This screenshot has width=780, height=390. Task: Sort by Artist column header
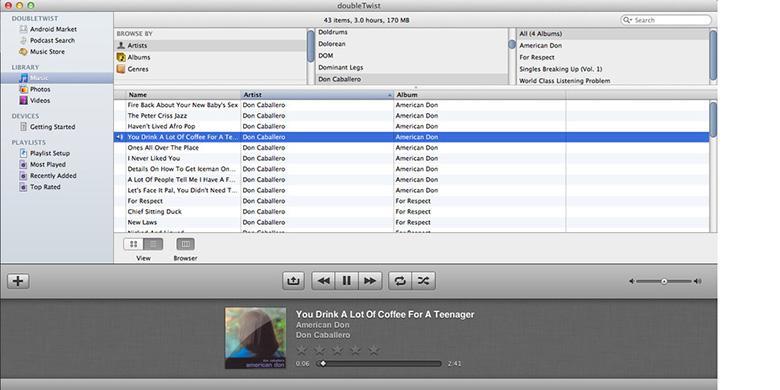click(x=317, y=95)
